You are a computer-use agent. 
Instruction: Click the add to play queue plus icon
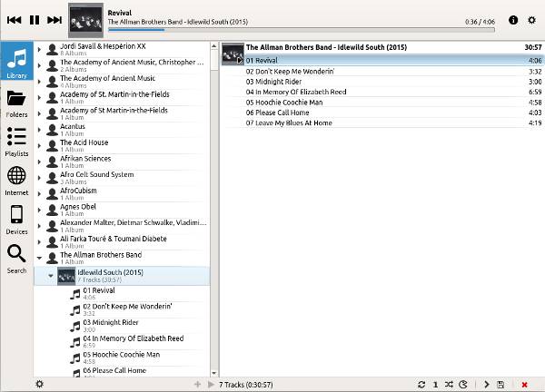tap(197, 385)
